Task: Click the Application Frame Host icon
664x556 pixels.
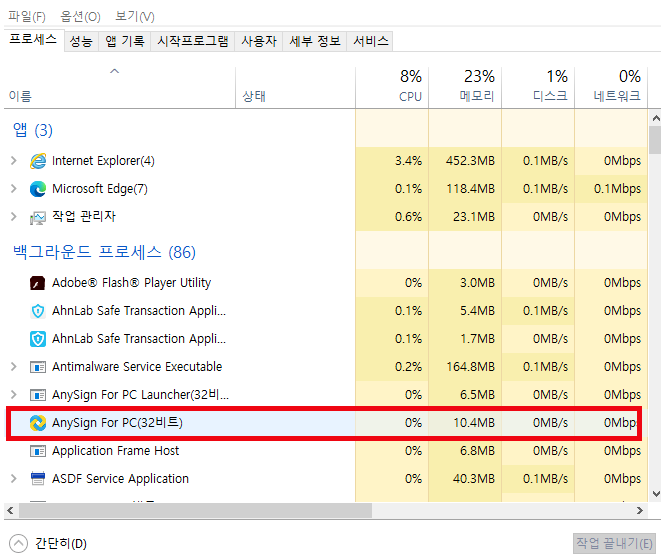Action: pos(38,451)
